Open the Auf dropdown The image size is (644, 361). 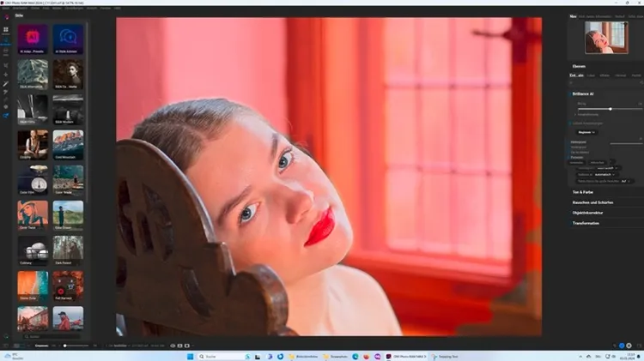pos(625,181)
